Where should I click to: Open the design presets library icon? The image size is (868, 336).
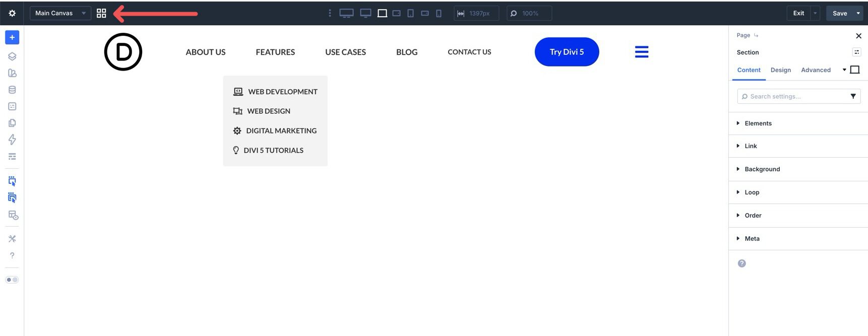click(12, 73)
